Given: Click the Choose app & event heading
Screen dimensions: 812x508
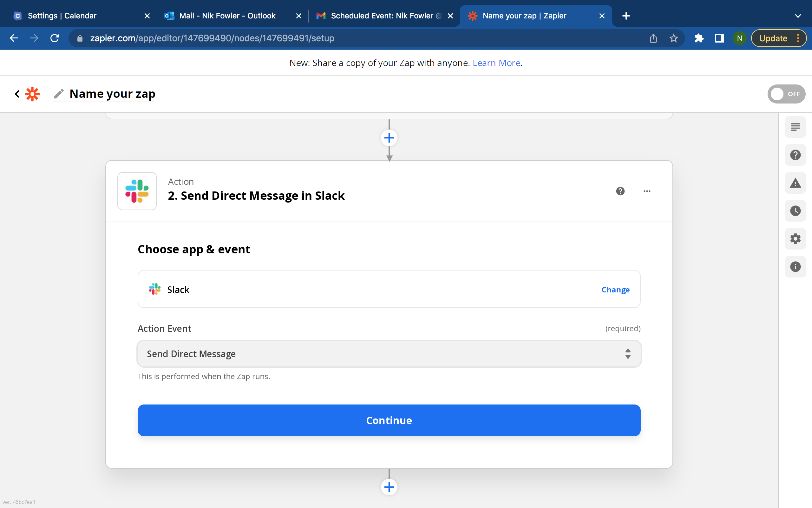Looking at the screenshot, I should coord(193,249).
